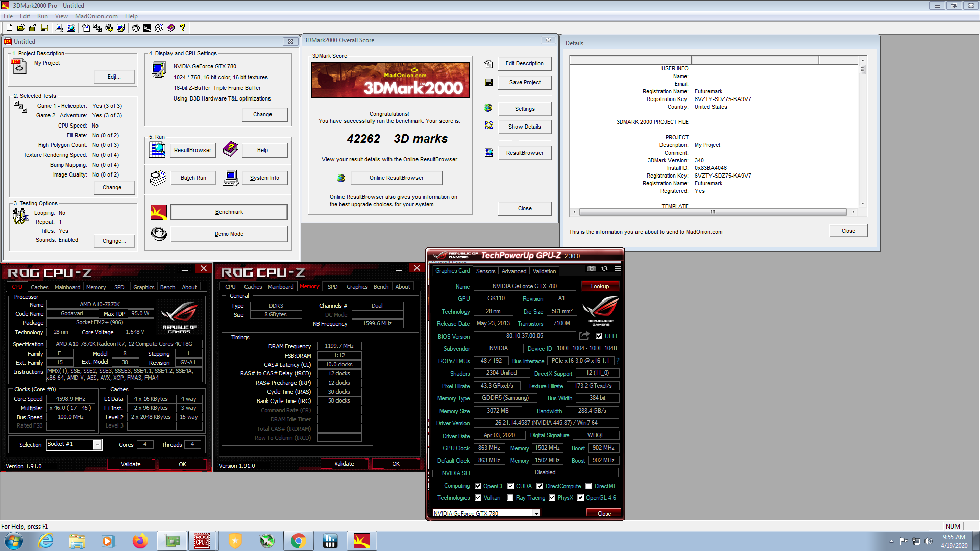
Task: Click the Details horizontal scrollbar thumb
Action: [x=713, y=212]
